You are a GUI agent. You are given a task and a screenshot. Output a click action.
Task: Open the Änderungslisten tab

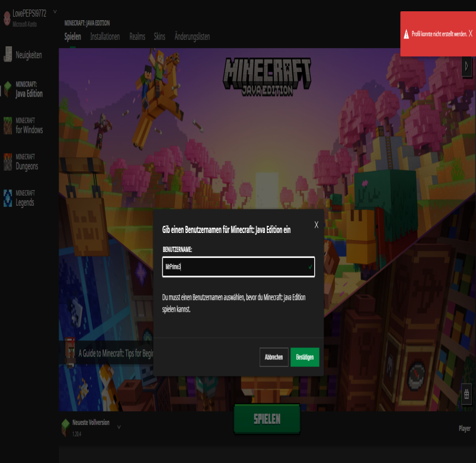click(192, 37)
